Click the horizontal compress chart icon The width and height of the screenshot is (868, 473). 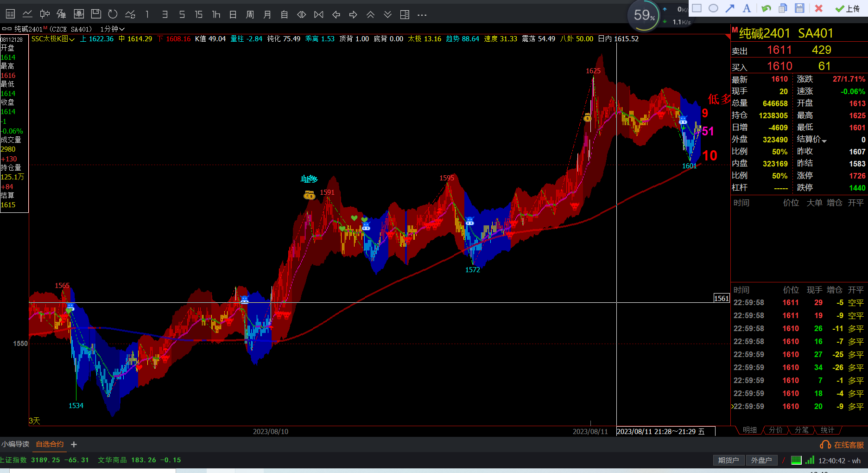tap(302, 14)
